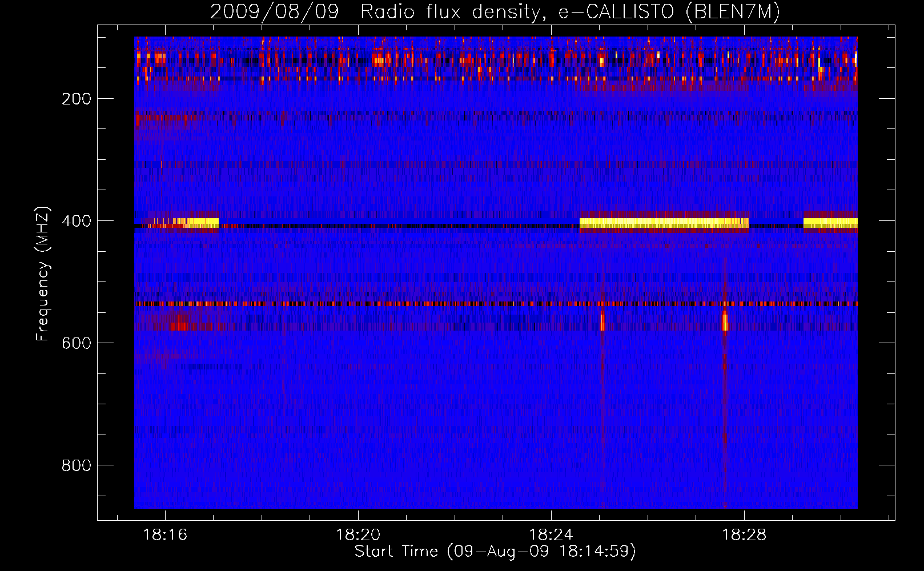924x571 pixels.
Task: Click the 400 frequency tick label
Action: (x=77, y=221)
